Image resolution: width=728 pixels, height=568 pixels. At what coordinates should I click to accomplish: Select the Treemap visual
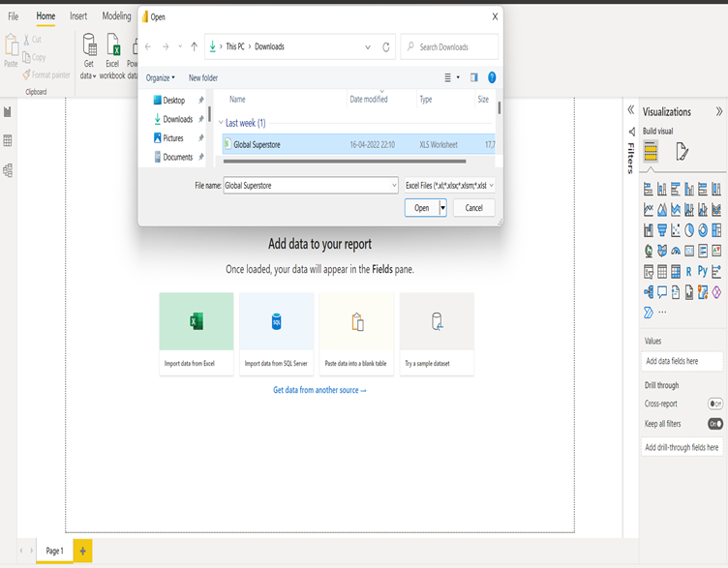pos(716,230)
